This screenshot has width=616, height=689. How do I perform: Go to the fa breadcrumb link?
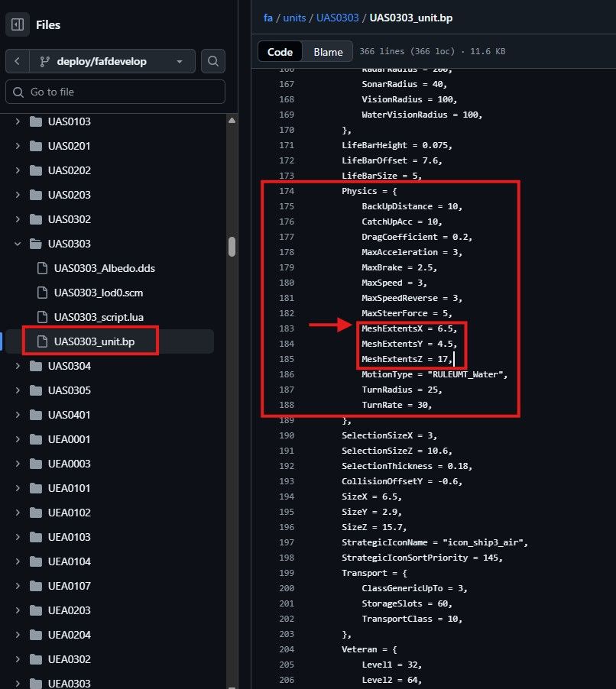[x=267, y=18]
